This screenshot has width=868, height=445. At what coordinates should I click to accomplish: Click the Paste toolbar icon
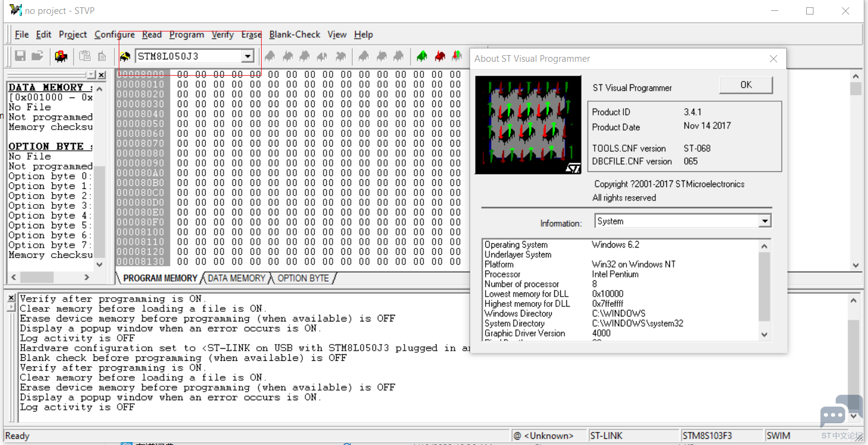[x=102, y=56]
